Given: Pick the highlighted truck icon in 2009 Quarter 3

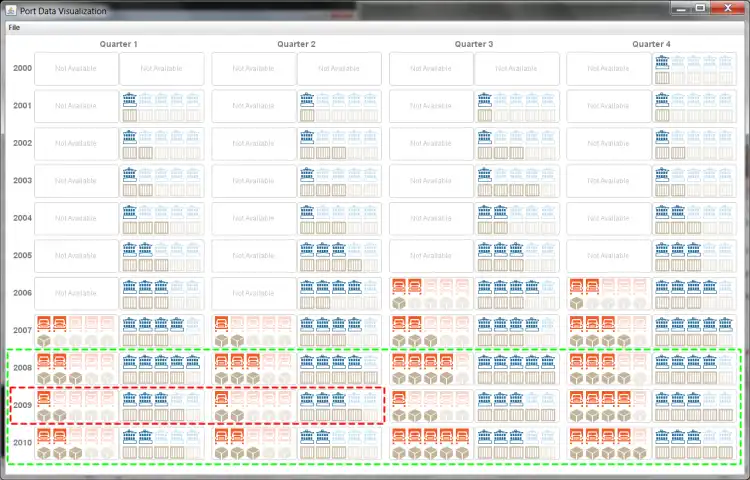Looking at the screenshot, I should [399, 398].
